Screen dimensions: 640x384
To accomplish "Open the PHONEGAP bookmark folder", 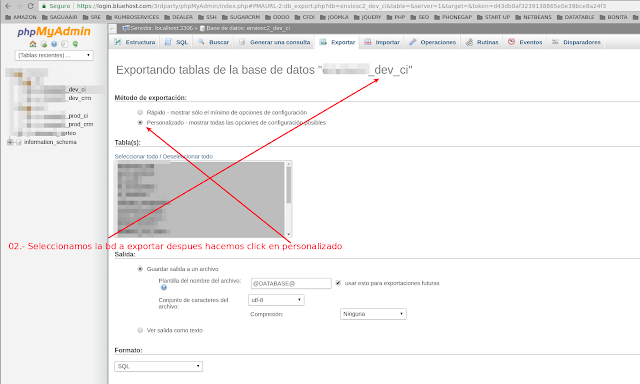I will pos(453,17).
